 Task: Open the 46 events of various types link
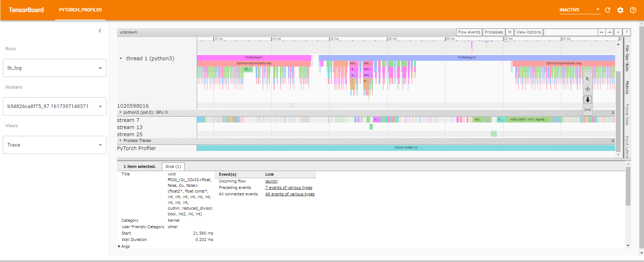(x=290, y=194)
